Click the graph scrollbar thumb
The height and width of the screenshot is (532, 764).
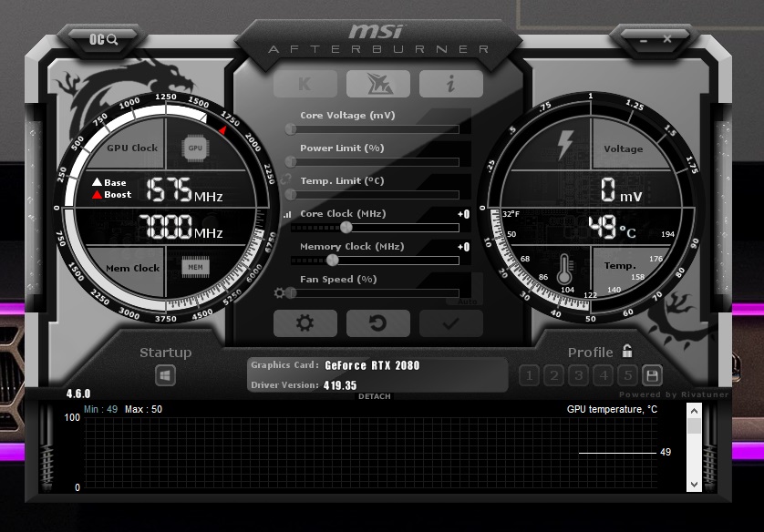(x=695, y=426)
